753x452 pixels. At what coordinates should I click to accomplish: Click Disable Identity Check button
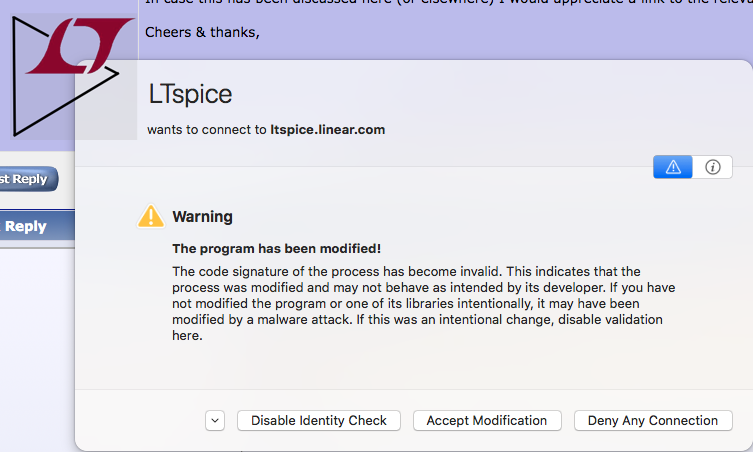click(318, 421)
